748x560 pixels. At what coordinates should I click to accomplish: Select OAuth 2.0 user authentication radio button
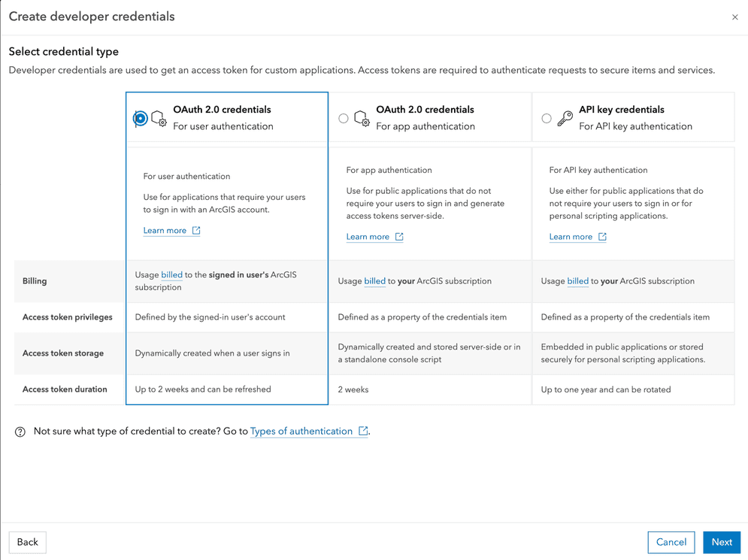(x=141, y=118)
